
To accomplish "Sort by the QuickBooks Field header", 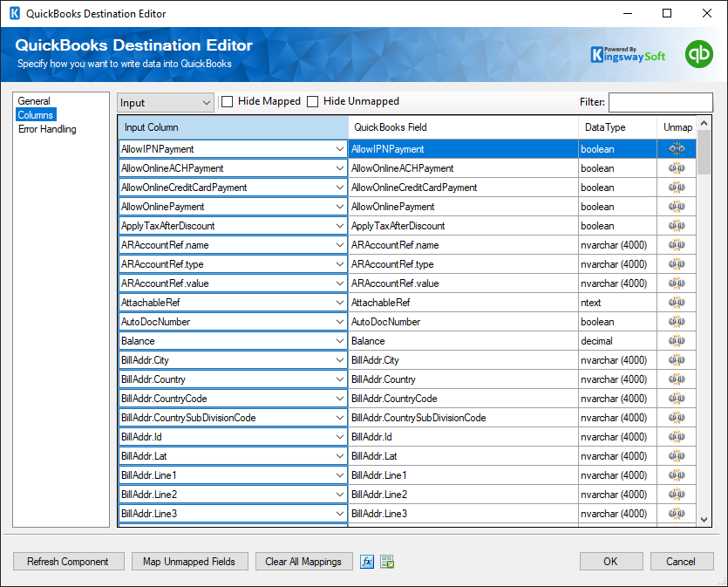I will tap(463, 127).
